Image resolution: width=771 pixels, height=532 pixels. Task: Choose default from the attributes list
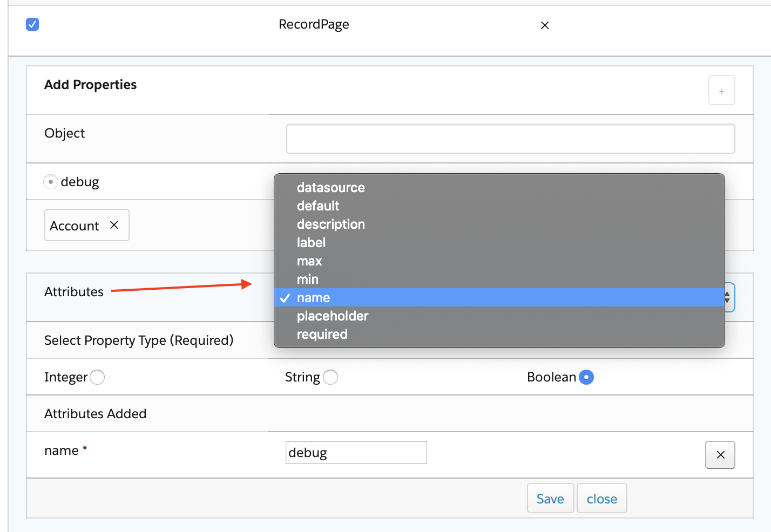point(318,206)
